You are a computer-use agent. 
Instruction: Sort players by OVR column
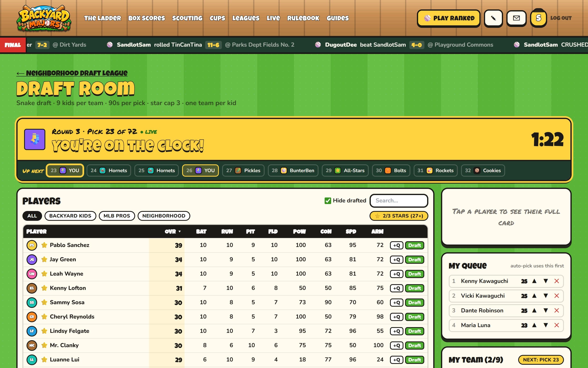(173, 231)
